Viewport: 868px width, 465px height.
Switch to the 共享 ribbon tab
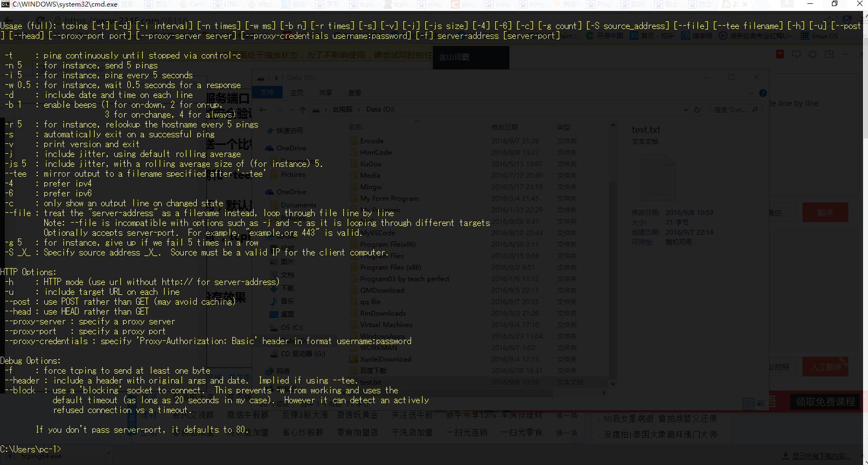pyautogui.click(x=326, y=92)
